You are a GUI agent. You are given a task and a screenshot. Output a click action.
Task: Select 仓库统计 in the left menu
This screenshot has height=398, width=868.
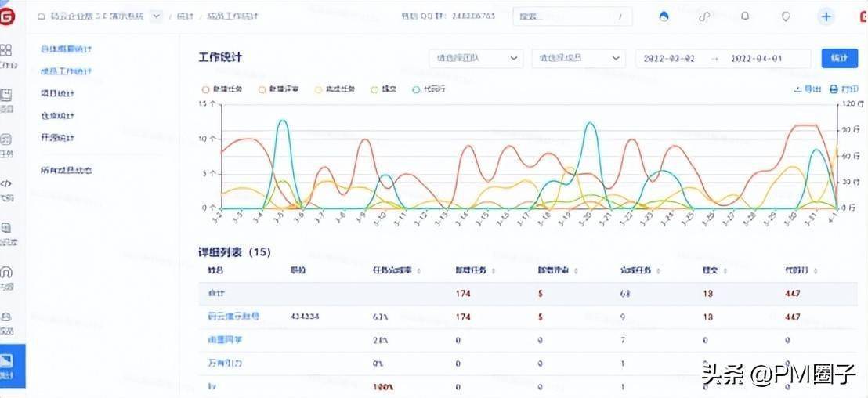click(x=57, y=115)
